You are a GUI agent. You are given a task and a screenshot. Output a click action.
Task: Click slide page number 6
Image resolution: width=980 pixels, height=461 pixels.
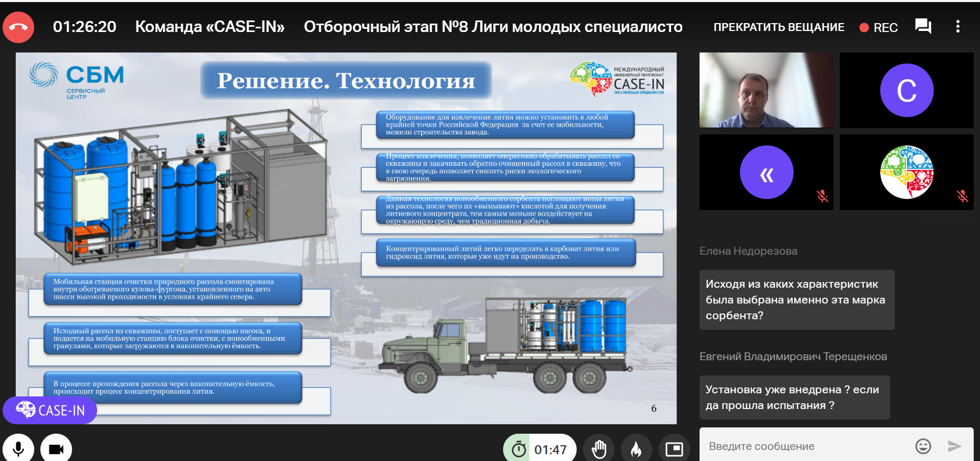654,408
